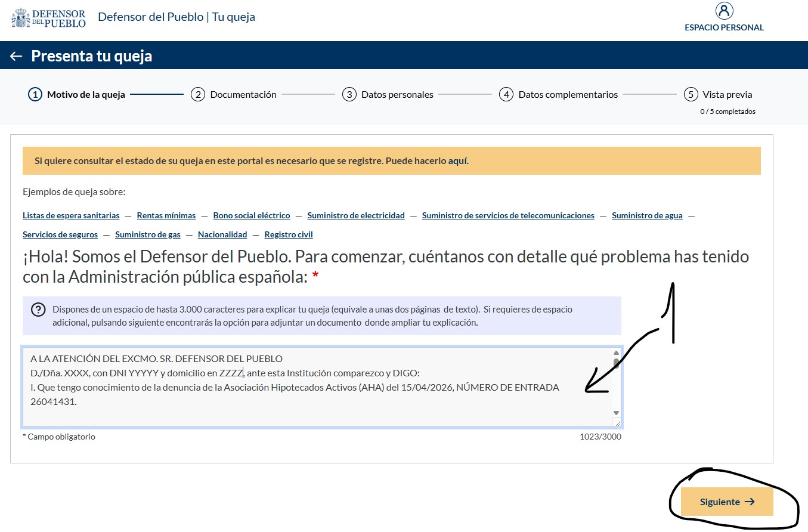The height and width of the screenshot is (532, 808).
Task: Click the 'Ejemplos de queja sobre:' label
Action: (x=74, y=191)
